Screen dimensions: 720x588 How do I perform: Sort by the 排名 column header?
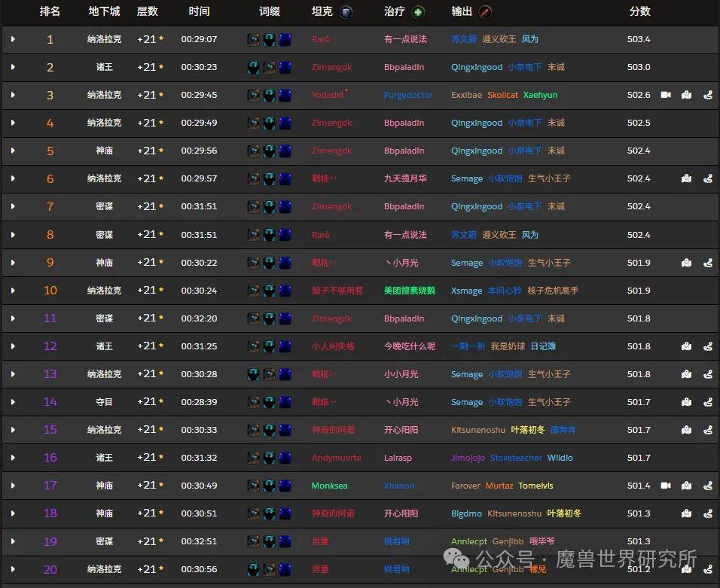point(50,11)
